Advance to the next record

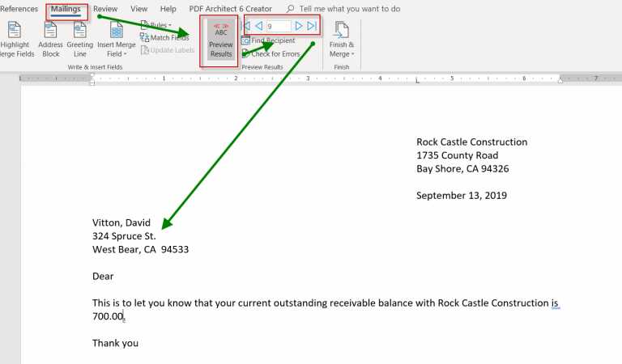tap(299, 27)
